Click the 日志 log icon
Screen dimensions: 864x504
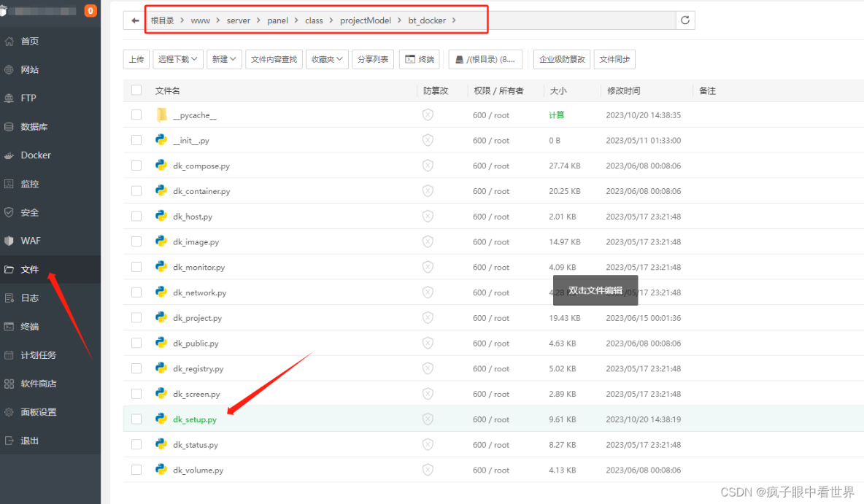point(9,298)
